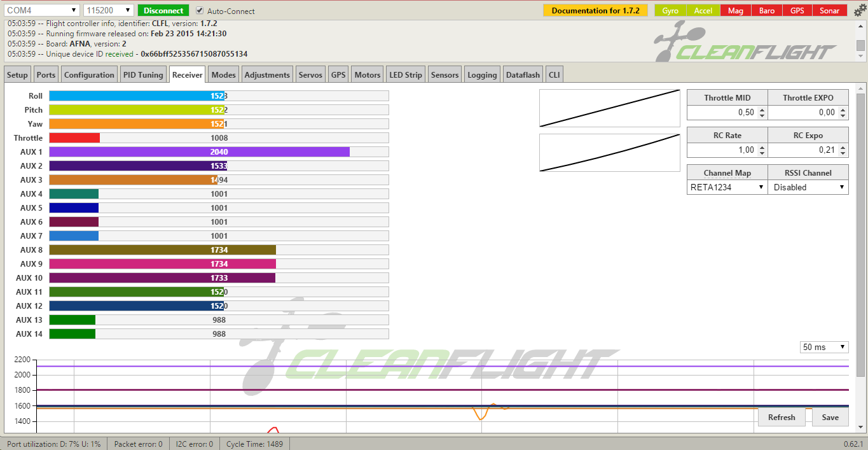Switch to the Ports tab

click(x=46, y=74)
